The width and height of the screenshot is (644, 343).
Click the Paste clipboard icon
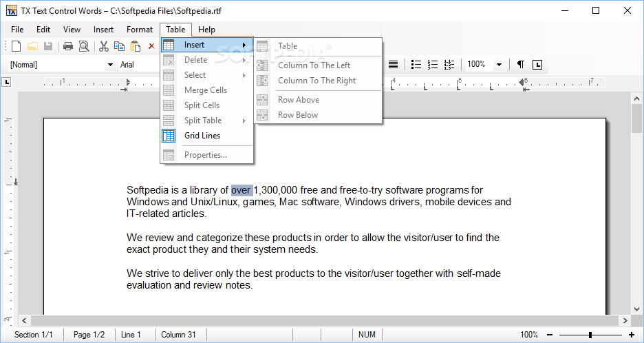tap(135, 46)
